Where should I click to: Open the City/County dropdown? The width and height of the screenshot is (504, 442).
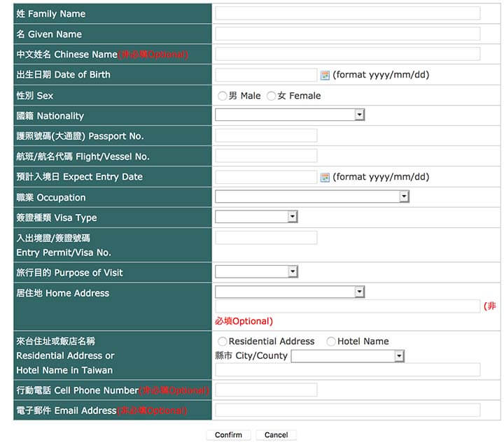[x=347, y=356]
